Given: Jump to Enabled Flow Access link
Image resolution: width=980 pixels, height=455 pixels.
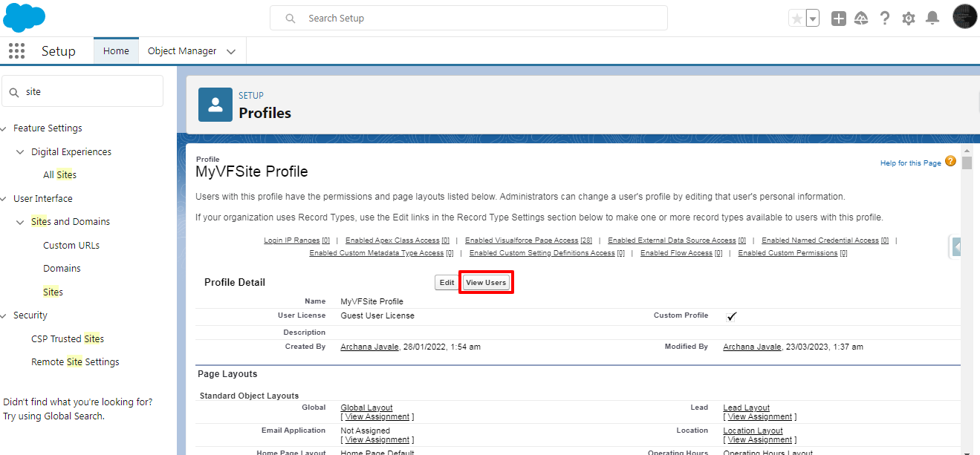Looking at the screenshot, I should click(x=681, y=253).
